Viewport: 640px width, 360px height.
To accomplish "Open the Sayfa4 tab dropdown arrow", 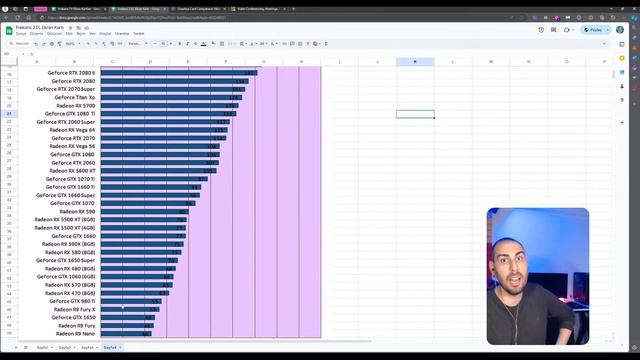I will (120, 348).
